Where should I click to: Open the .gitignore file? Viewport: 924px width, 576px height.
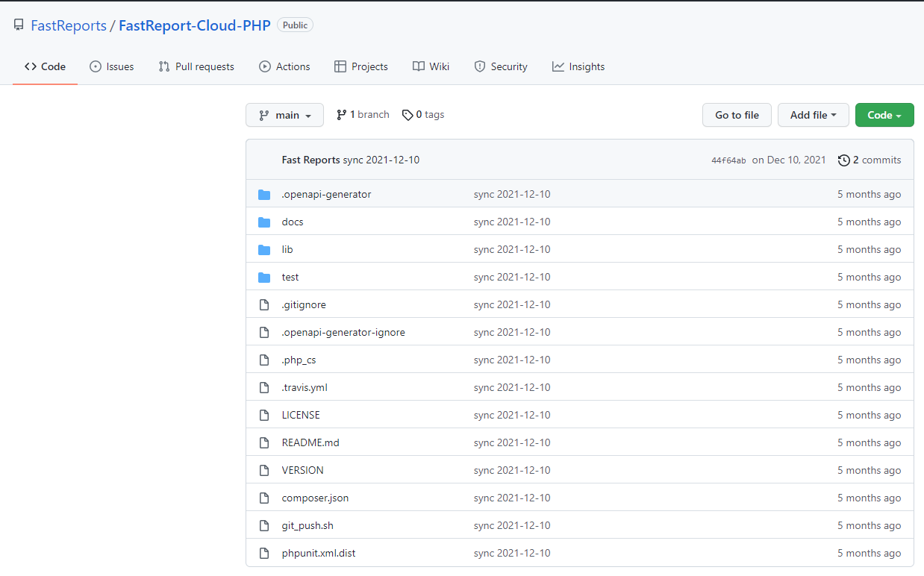(304, 305)
